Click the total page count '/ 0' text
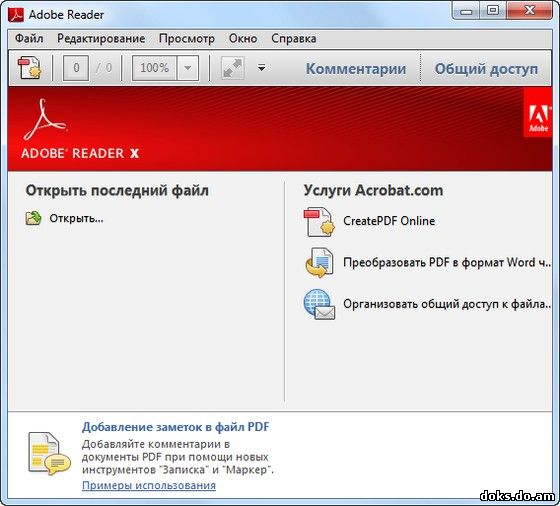 click(x=104, y=67)
